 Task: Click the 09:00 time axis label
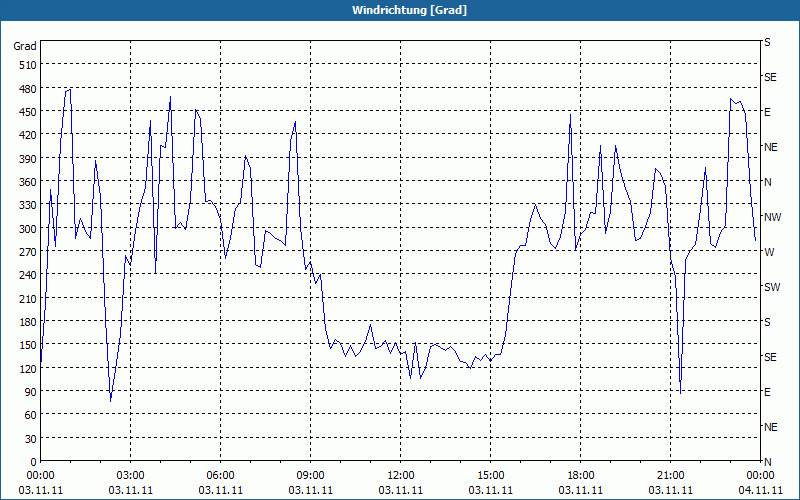(x=310, y=476)
